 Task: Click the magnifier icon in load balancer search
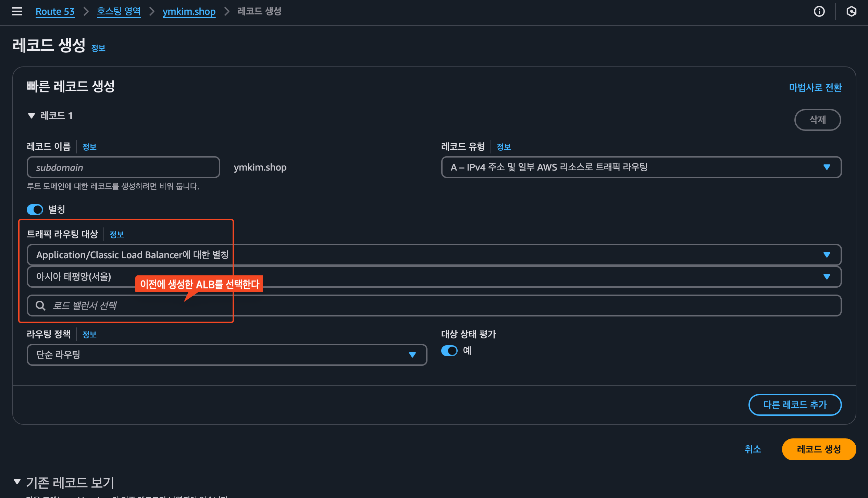(41, 306)
